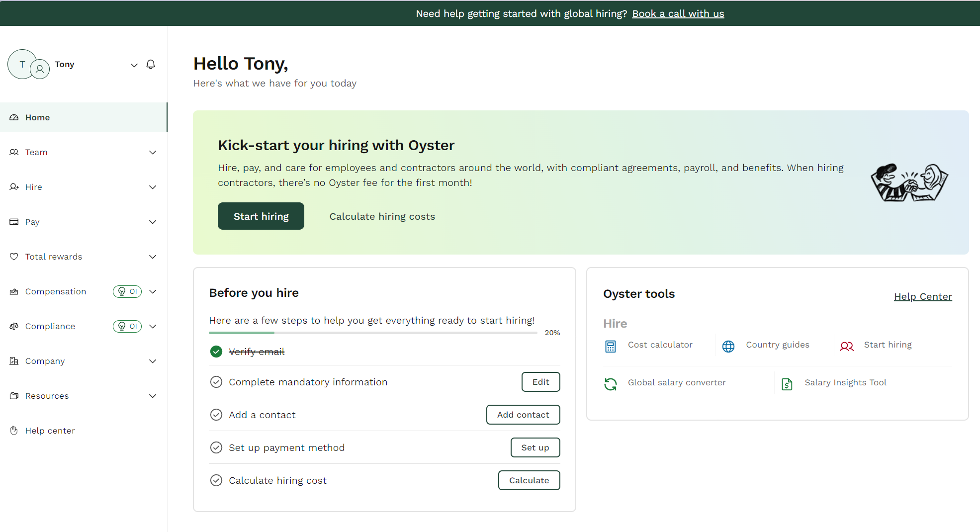Select Home in the sidebar
This screenshot has width=980, height=532.
pyautogui.click(x=38, y=117)
